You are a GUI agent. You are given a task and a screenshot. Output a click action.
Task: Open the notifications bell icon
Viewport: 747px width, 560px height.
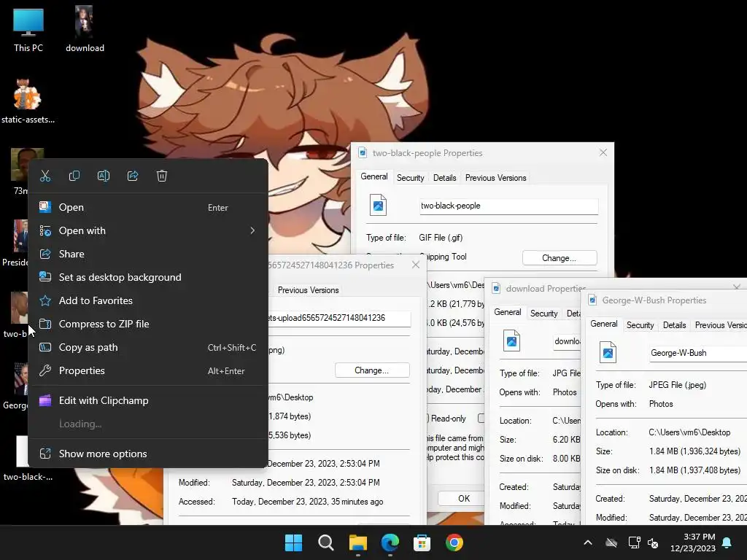[727, 542]
